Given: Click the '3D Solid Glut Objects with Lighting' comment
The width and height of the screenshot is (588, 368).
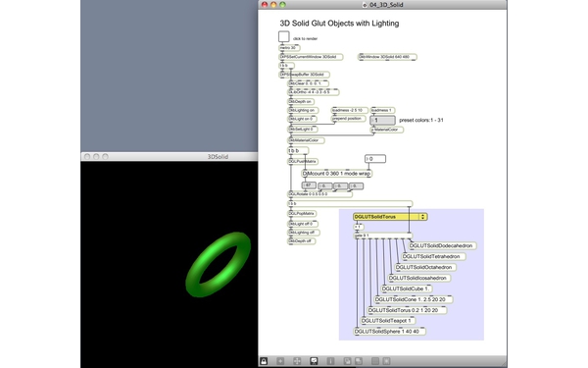Looking at the screenshot, I should (x=339, y=24).
